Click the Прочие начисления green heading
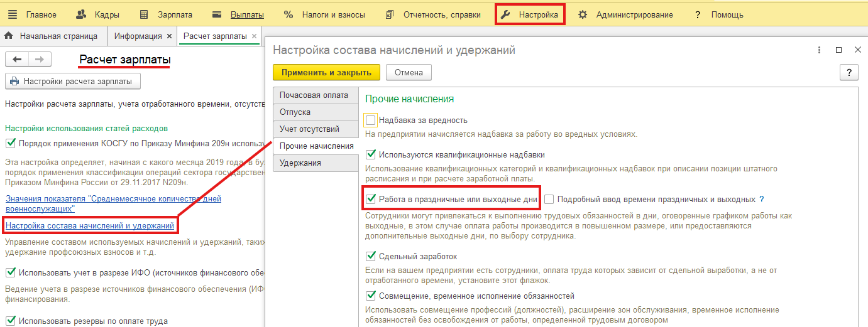868x327 pixels. [410, 99]
